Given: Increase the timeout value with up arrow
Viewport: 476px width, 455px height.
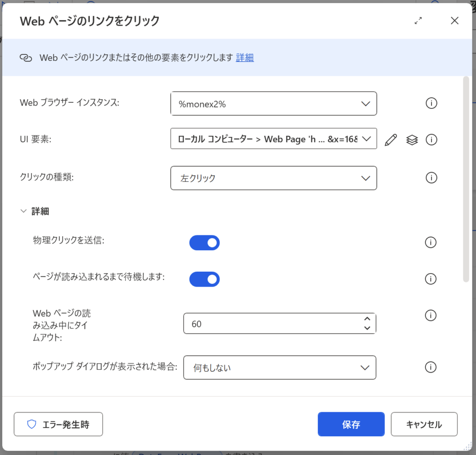Looking at the screenshot, I should 367,319.
